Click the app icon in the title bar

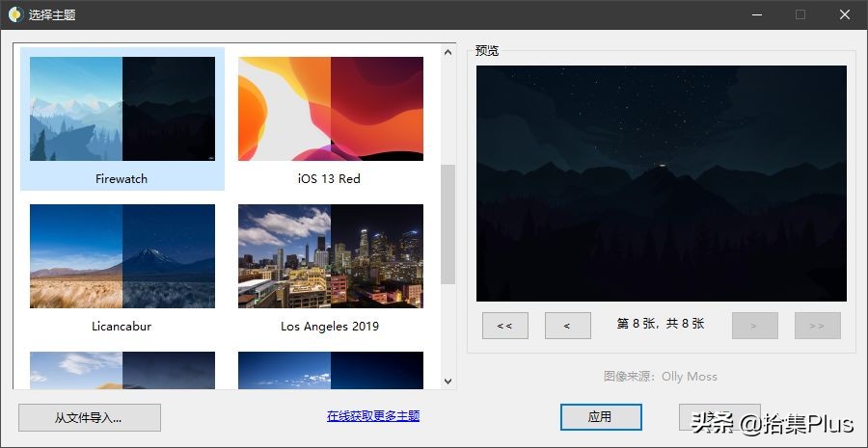(x=15, y=14)
